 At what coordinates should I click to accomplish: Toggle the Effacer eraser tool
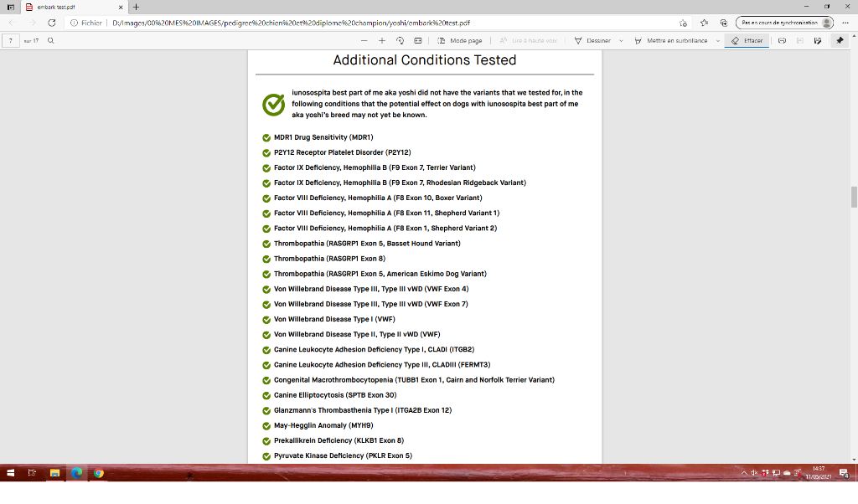pos(747,40)
